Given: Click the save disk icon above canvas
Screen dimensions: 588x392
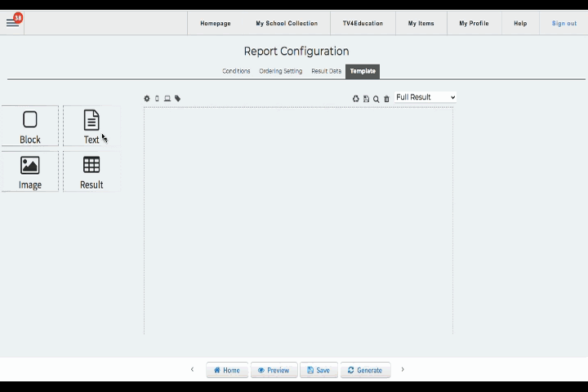Looking at the screenshot, I should point(366,99).
